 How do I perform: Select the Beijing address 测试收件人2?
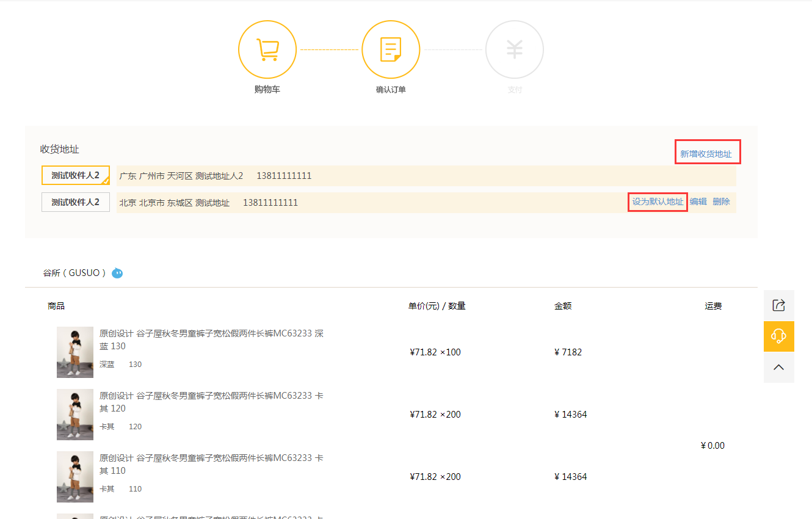pos(75,202)
